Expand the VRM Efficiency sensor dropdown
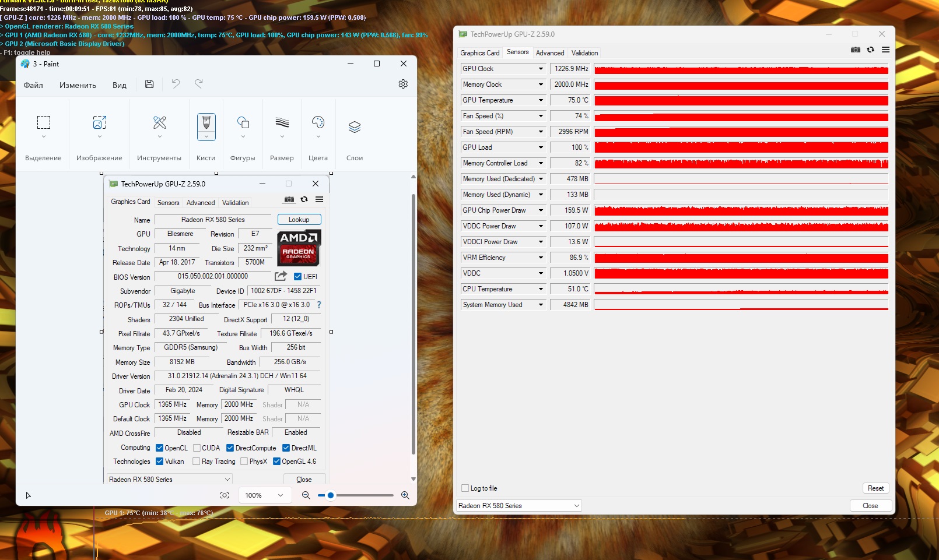Image resolution: width=939 pixels, height=560 pixels. pyautogui.click(x=541, y=258)
